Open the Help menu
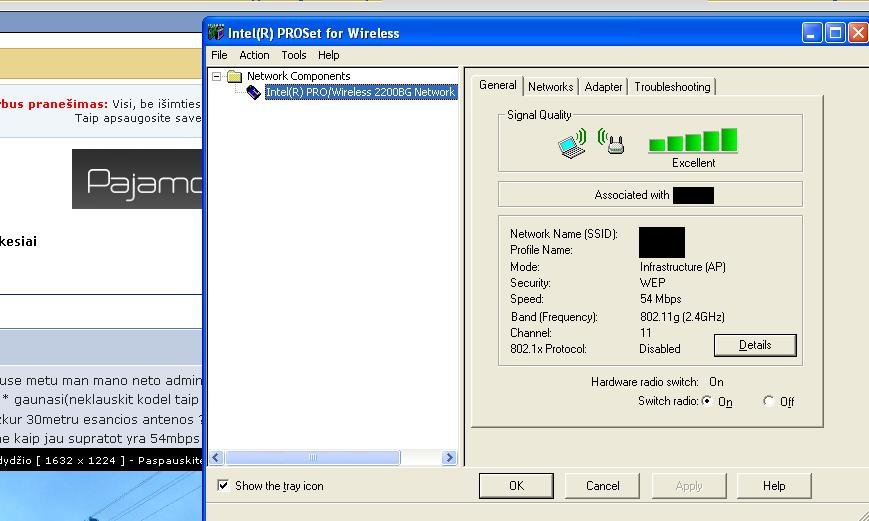Viewport: 869px width, 521px height. tap(329, 55)
